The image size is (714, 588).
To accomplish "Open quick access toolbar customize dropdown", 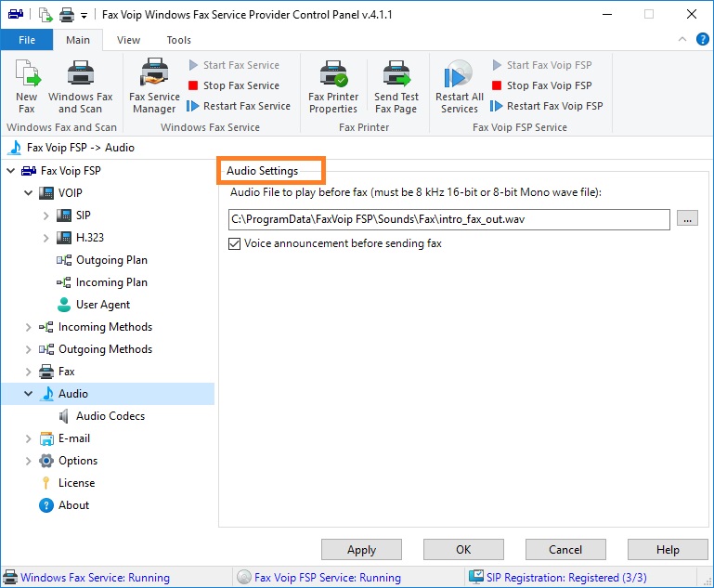I will [x=84, y=16].
